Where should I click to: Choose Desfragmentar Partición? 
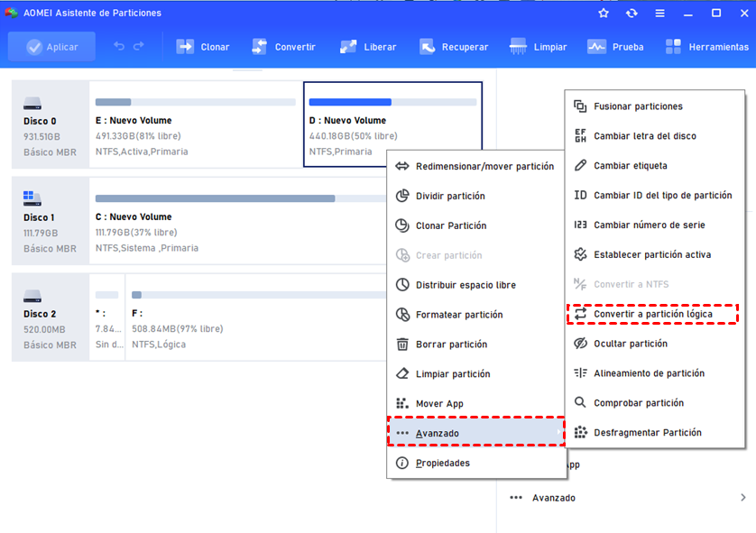(x=655, y=432)
